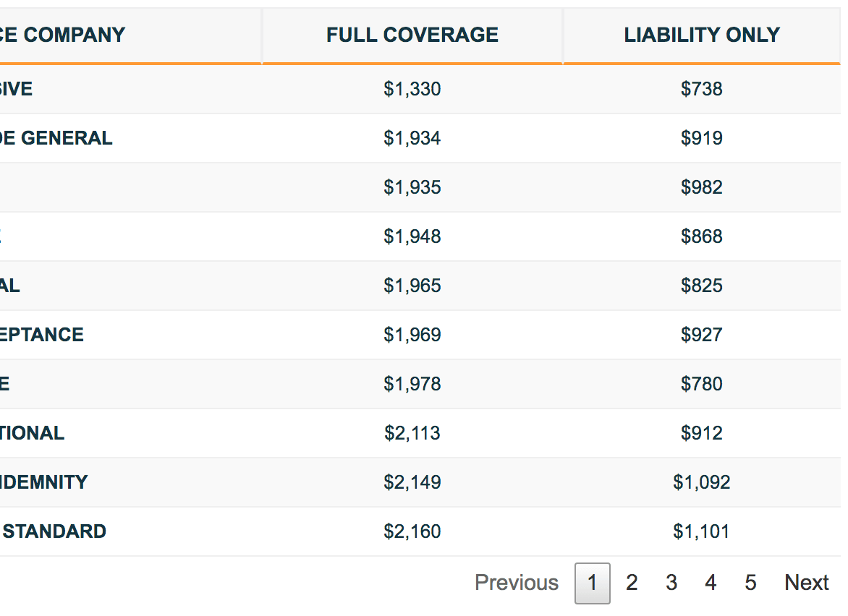Sort by Full Coverage column header
Screen dimensions: 848x616
(412, 35)
